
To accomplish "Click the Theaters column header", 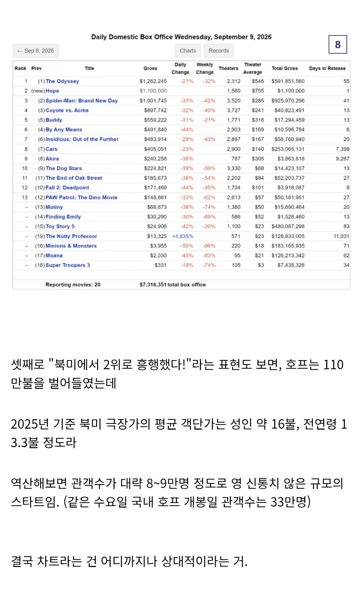I will click(229, 68).
